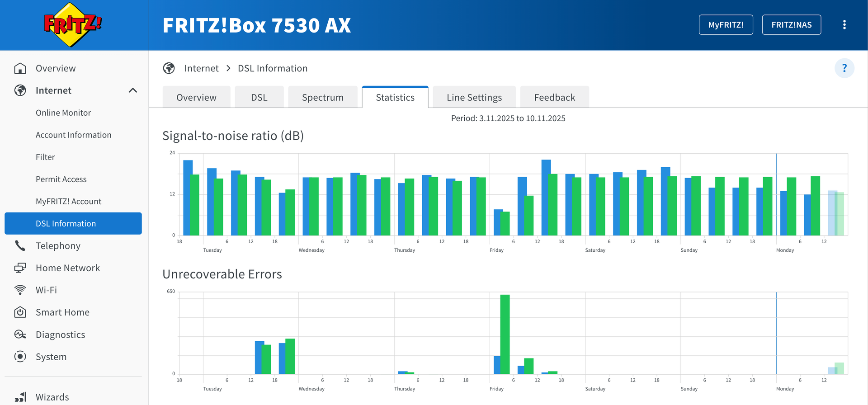Open FRITZ!NAS from the header
The height and width of the screenshot is (405, 868).
coord(791,25)
